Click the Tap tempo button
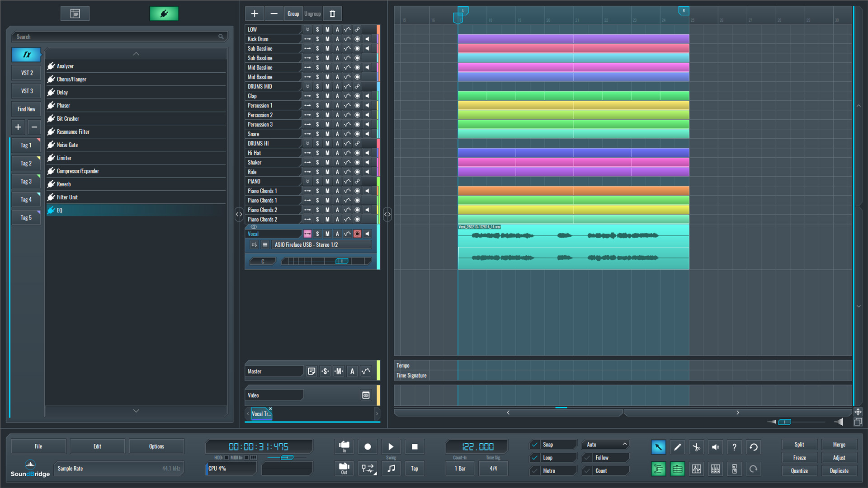 pos(415,469)
